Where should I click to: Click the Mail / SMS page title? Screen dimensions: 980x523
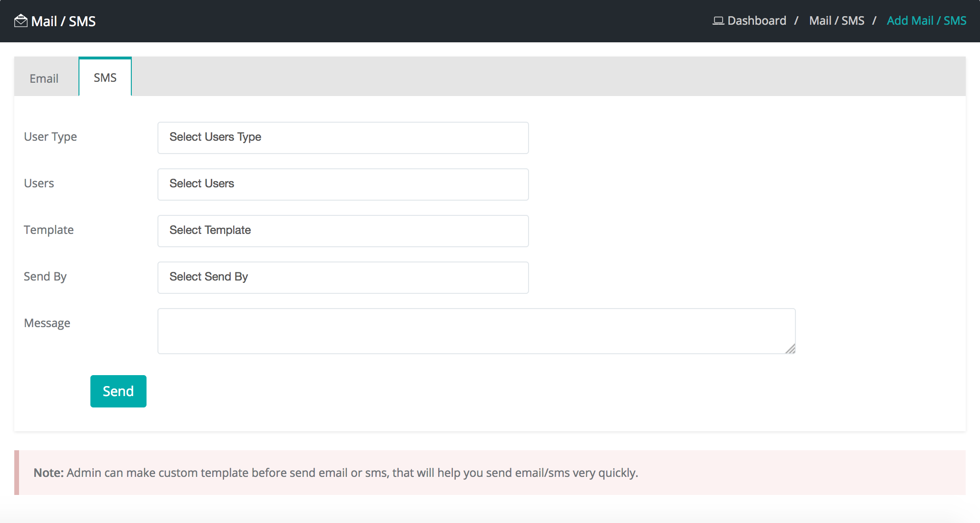pyautogui.click(x=63, y=21)
